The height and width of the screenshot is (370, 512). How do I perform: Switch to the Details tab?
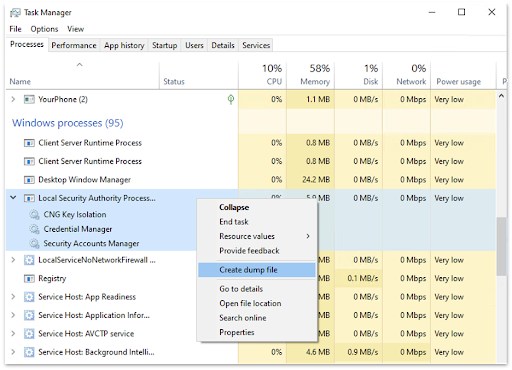pos(223,45)
